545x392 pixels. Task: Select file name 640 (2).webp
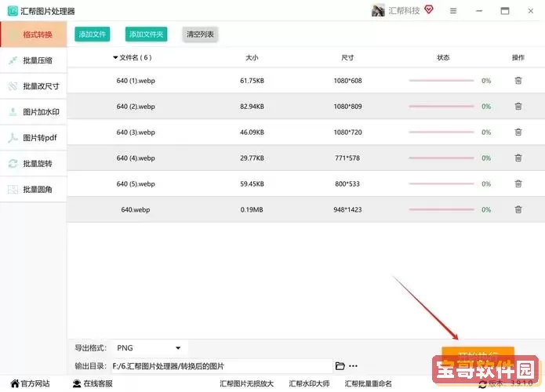point(136,107)
